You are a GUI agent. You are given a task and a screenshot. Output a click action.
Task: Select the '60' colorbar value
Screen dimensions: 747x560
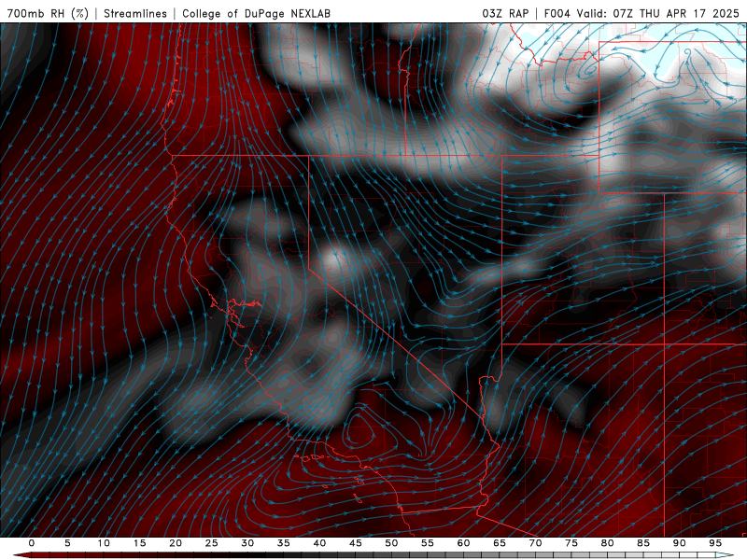click(x=463, y=543)
